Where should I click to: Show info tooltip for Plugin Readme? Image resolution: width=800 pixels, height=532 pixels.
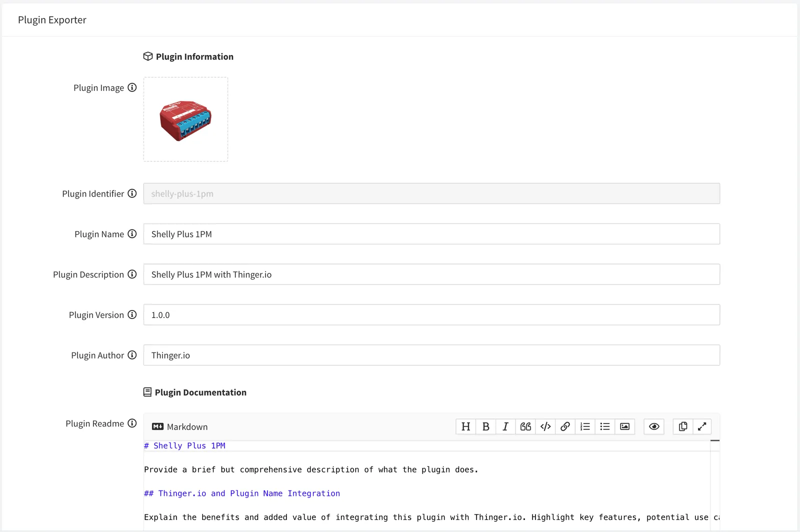coord(132,423)
